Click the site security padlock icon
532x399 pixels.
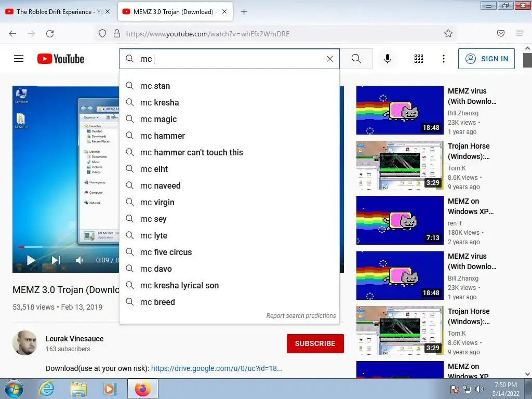[x=117, y=34]
